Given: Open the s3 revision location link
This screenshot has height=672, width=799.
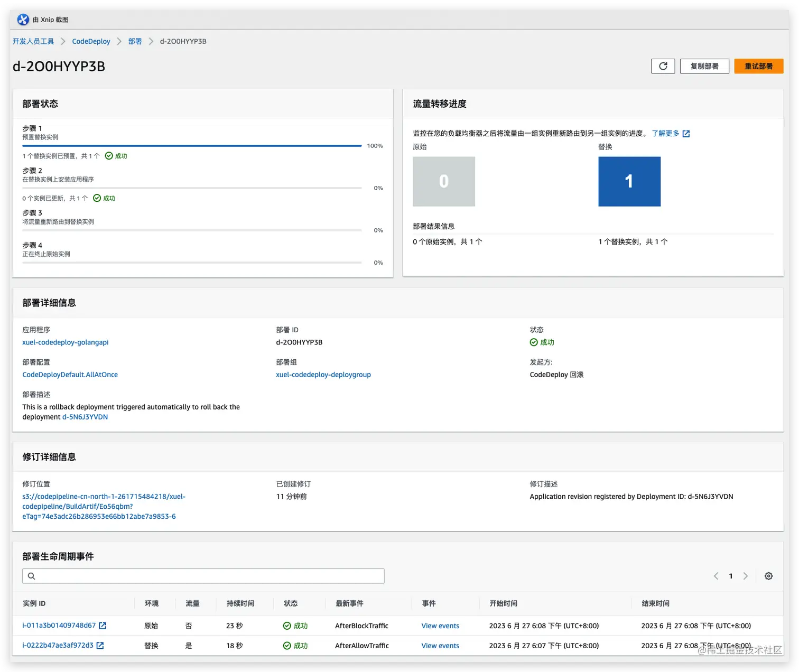Looking at the screenshot, I should click(104, 506).
